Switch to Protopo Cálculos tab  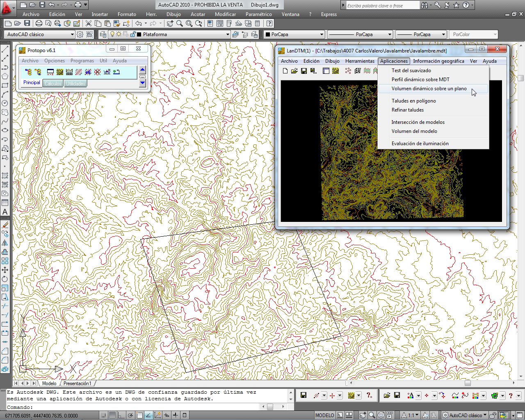52,84
